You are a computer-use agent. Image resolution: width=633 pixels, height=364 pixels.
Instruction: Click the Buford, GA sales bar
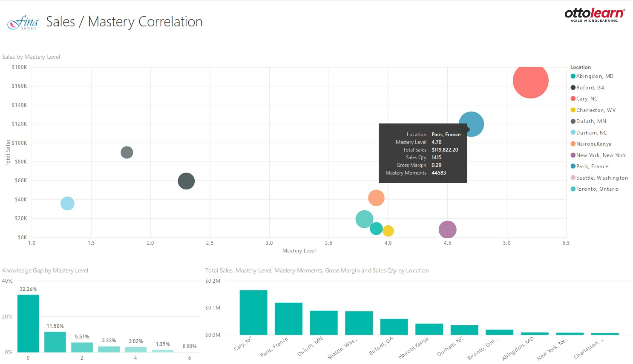tap(394, 327)
